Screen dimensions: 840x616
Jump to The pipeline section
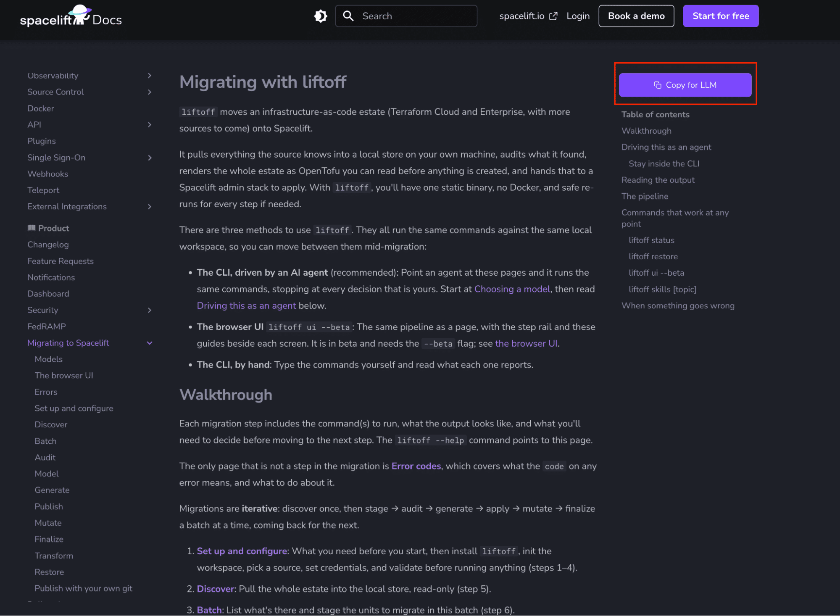pyautogui.click(x=645, y=197)
